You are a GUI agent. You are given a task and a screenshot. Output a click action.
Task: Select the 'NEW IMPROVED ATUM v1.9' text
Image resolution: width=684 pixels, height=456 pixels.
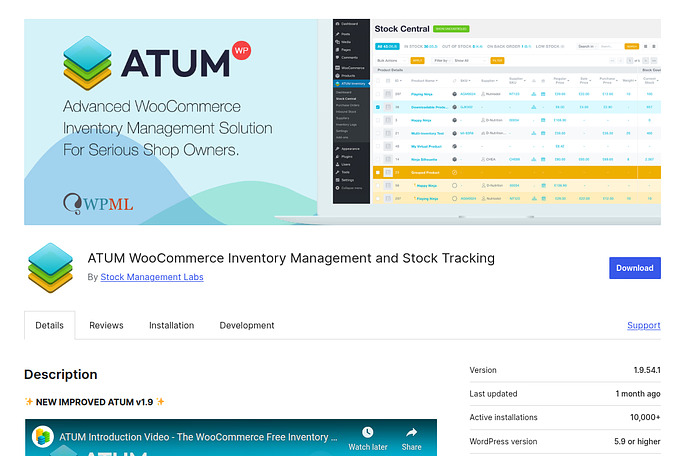point(94,402)
